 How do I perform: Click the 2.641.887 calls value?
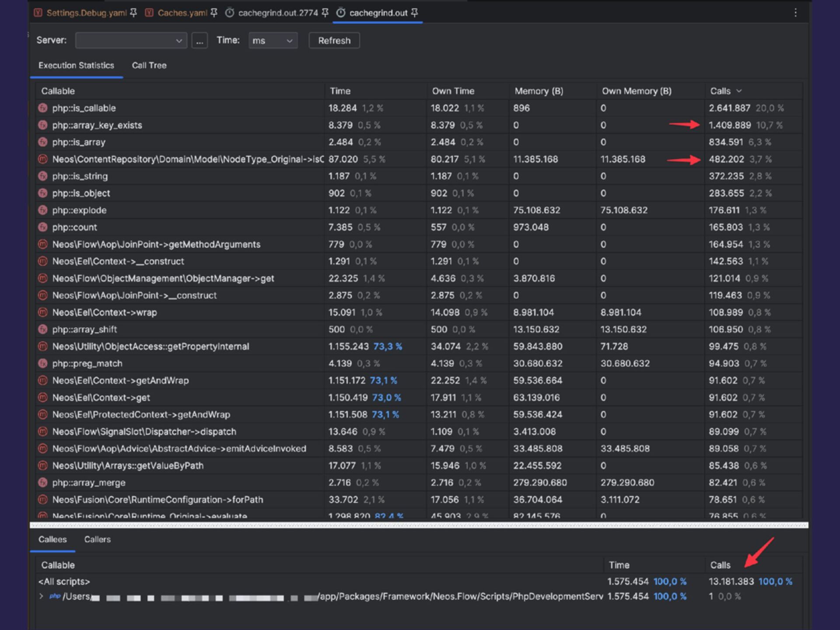(729, 108)
